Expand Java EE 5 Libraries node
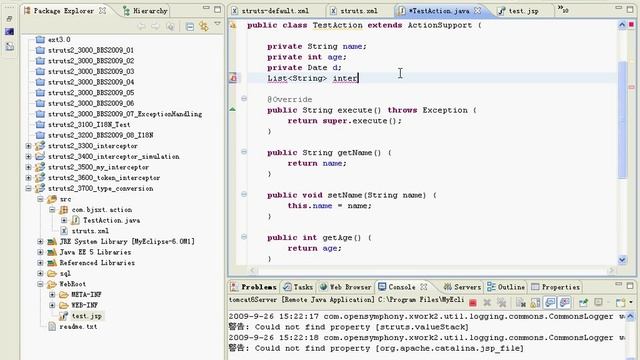Screen dimensions: 640x360 [40, 252]
